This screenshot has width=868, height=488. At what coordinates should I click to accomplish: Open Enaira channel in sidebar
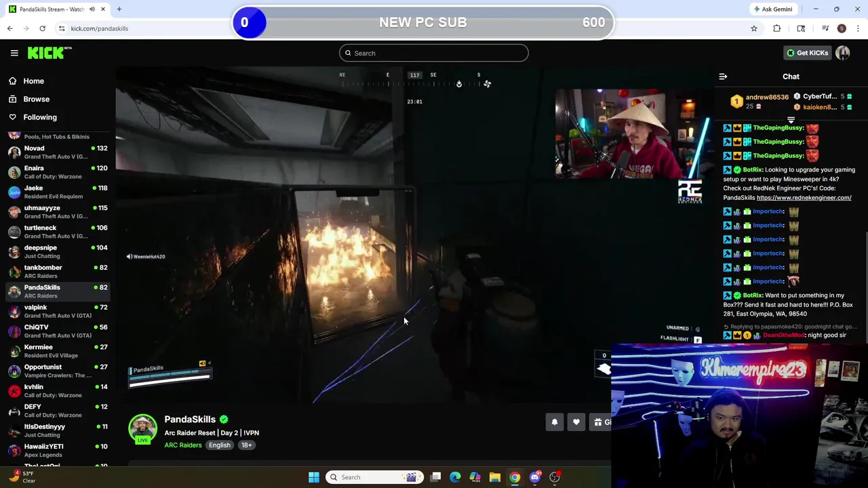click(x=58, y=172)
